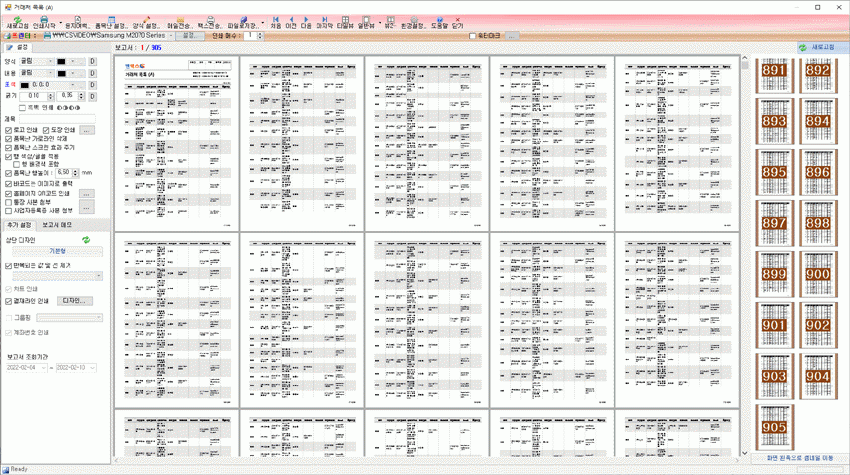This screenshot has height=475, width=850.
Task: Select the 설정 tab at top left
Action: pos(17,48)
